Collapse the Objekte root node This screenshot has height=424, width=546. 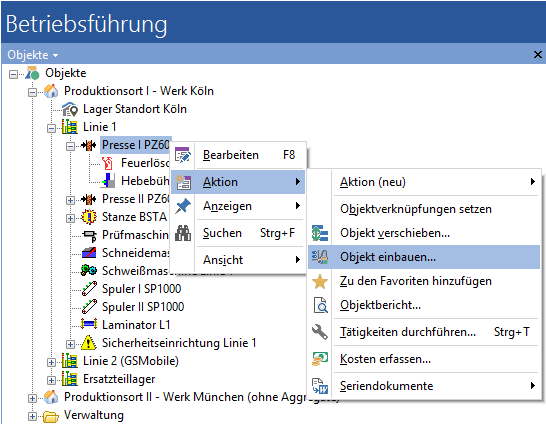pos(13,74)
